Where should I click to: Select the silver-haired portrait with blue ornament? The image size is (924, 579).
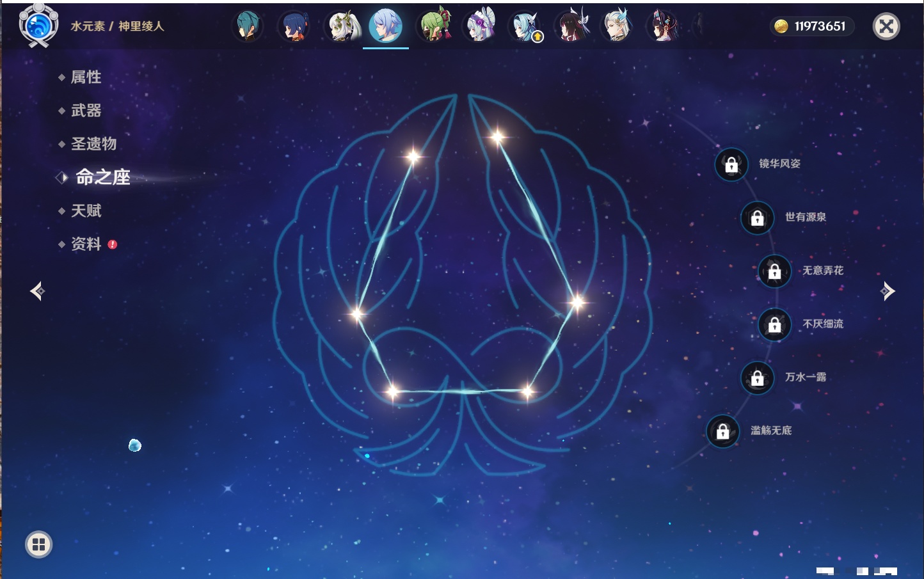pyautogui.click(x=617, y=26)
